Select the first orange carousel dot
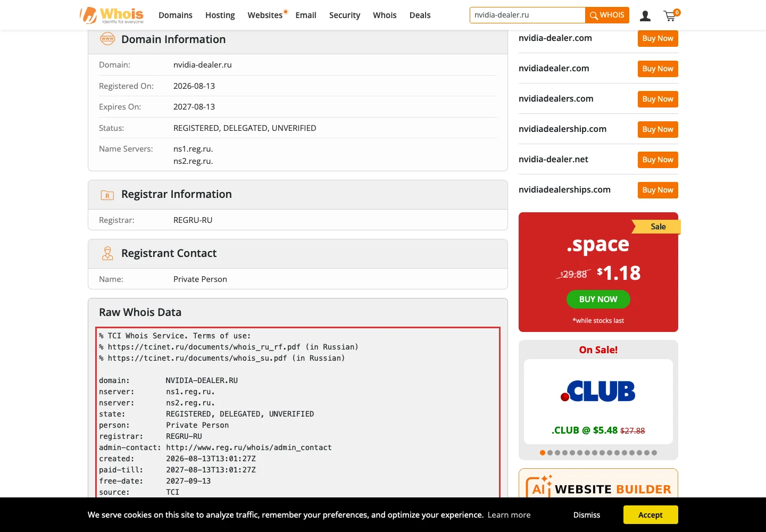The height and width of the screenshot is (532, 766). click(x=543, y=453)
